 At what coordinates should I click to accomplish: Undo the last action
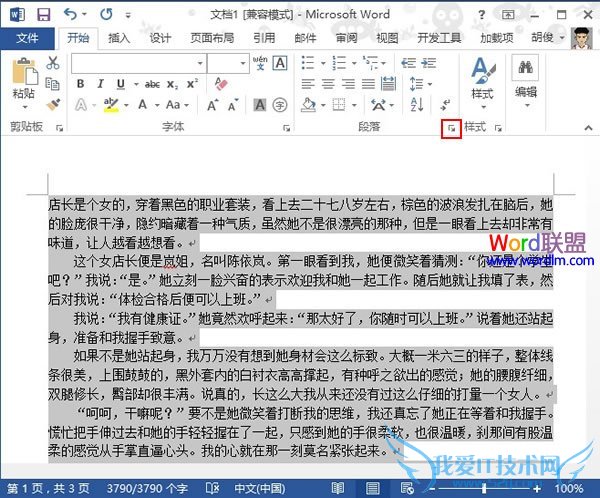pyautogui.click(x=70, y=15)
